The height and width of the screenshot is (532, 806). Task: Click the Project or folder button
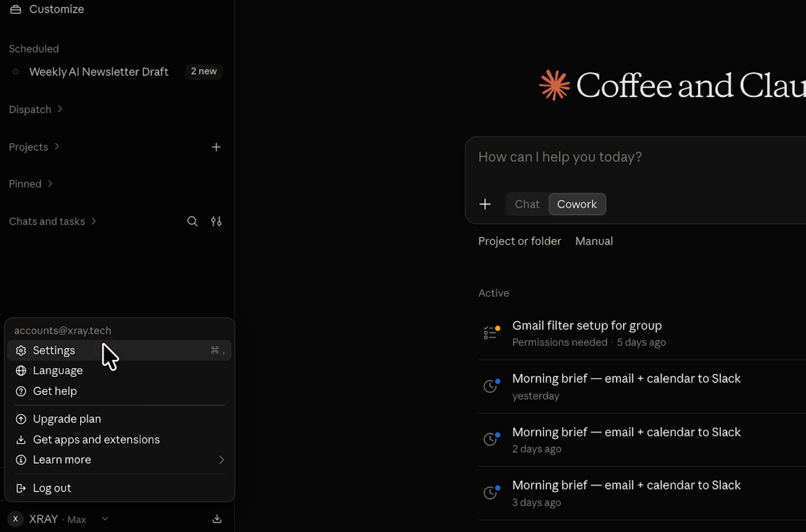click(520, 241)
